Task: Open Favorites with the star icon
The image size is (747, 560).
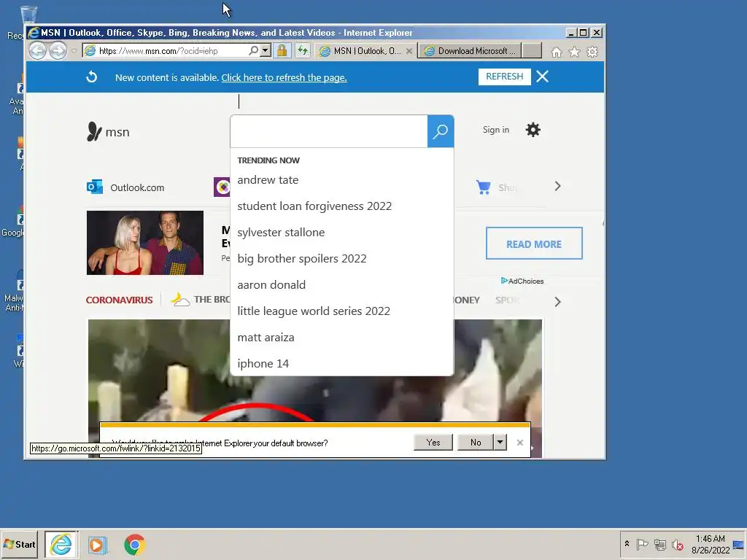Action: click(x=574, y=52)
